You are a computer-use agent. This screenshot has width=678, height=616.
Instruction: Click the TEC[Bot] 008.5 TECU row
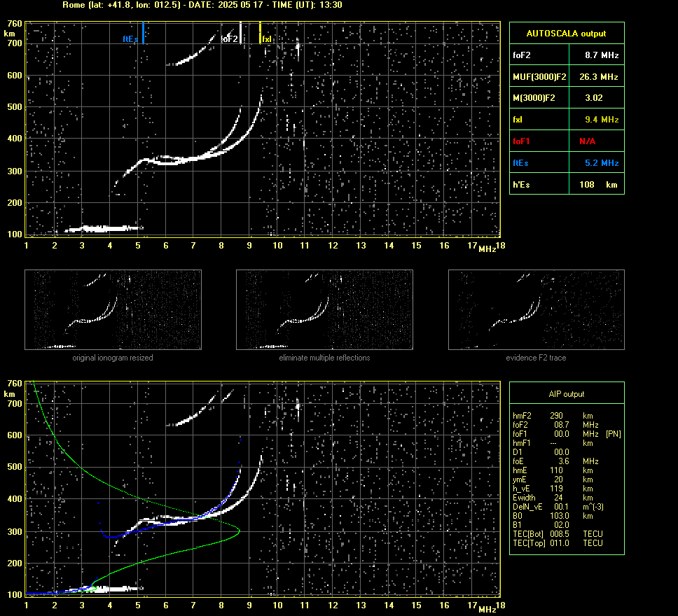[x=558, y=534]
